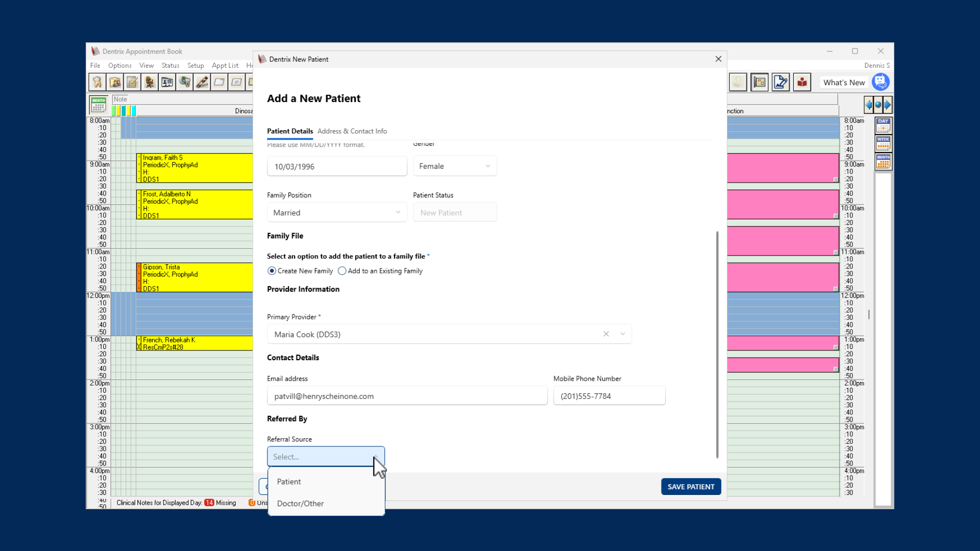
Task: Click the SAVE PATIENT button
Action: 691,487
